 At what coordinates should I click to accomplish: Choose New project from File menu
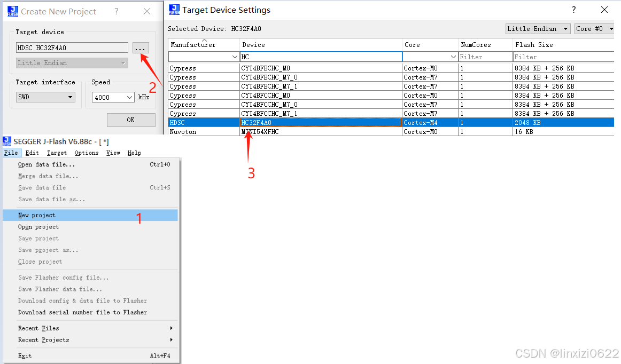click(x=90, y=215)
